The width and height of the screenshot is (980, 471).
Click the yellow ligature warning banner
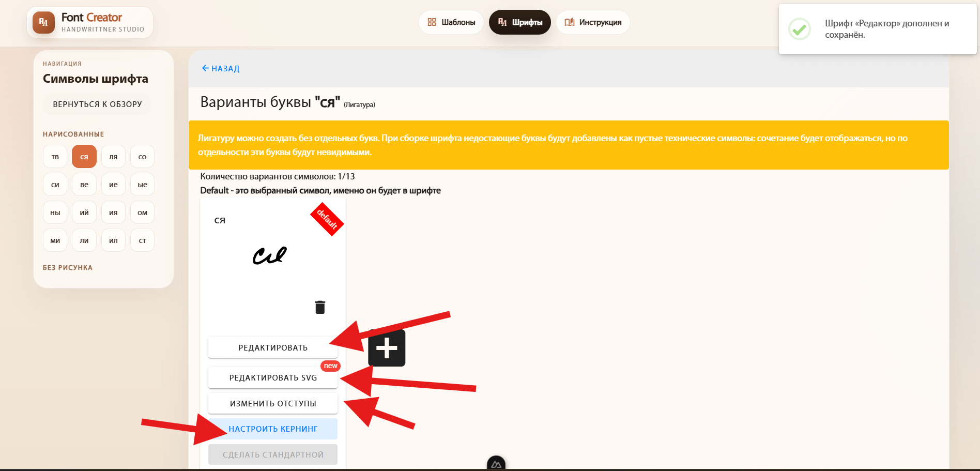[x=569, y=145]
